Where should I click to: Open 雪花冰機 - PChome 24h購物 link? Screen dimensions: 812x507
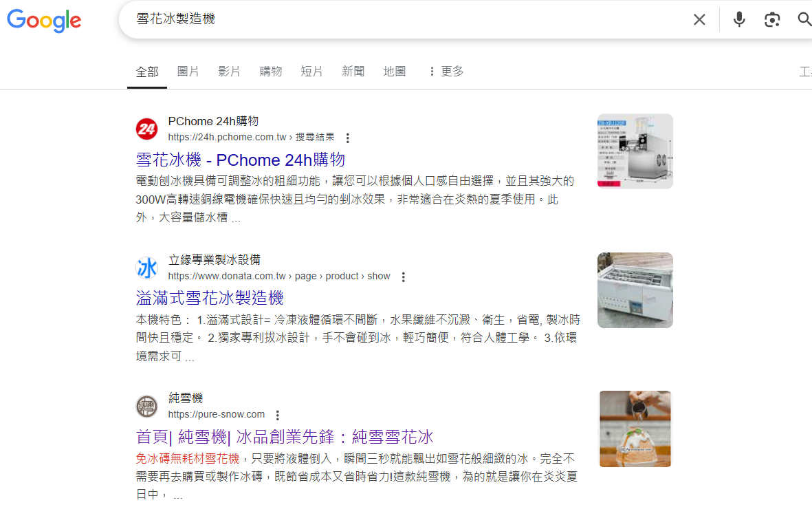pos(240,160)
